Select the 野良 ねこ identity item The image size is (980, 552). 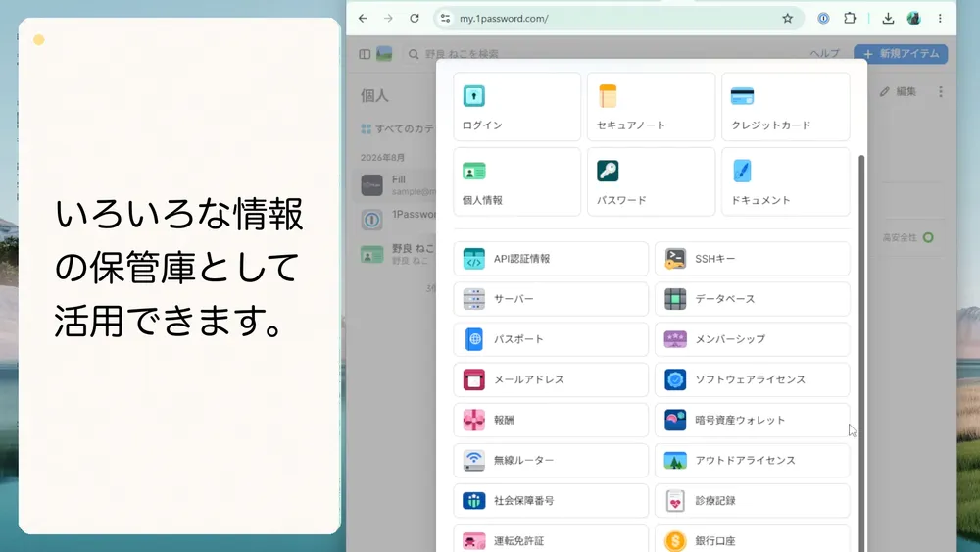[396, 254]
